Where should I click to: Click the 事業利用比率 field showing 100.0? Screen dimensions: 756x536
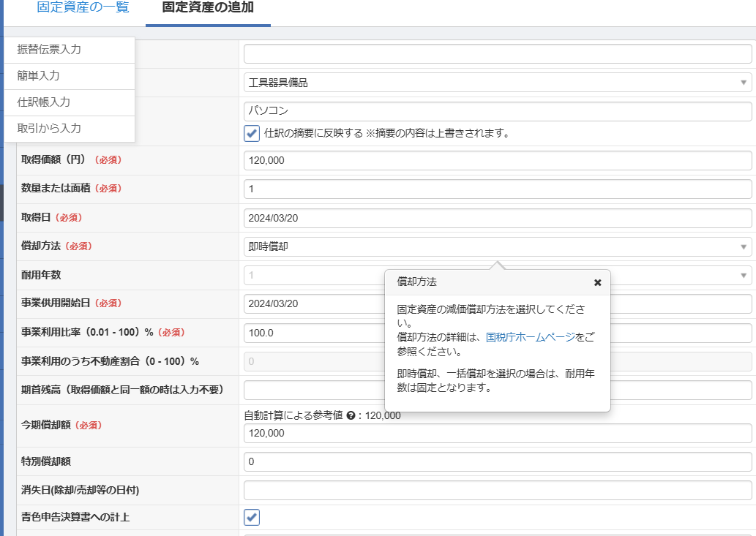coord(315,333)
